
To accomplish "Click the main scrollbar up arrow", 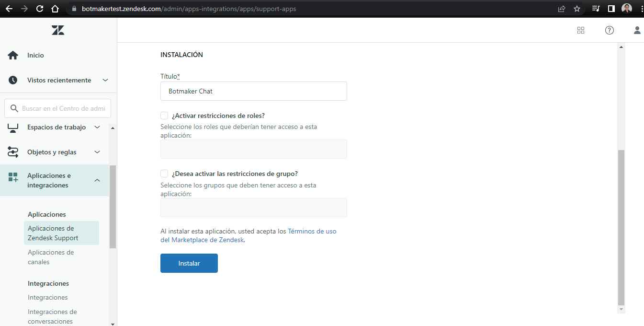I will coord(621,47).
